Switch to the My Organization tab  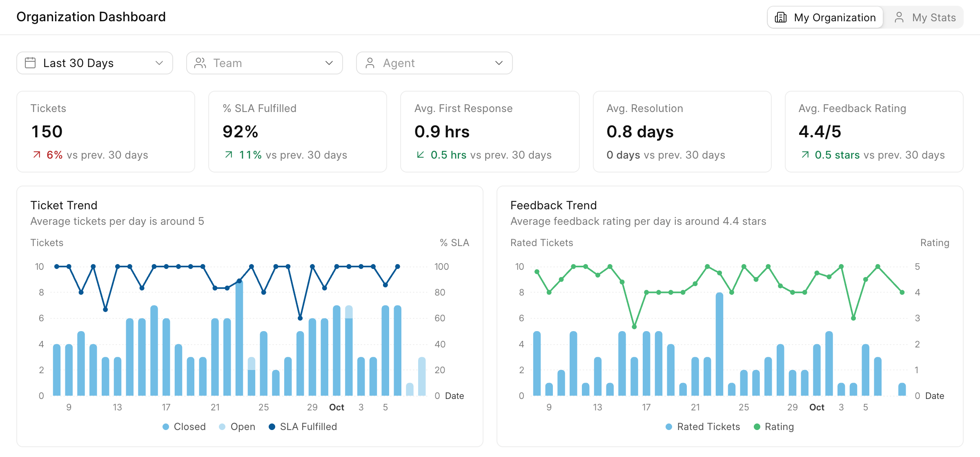(x=825, y=18)
